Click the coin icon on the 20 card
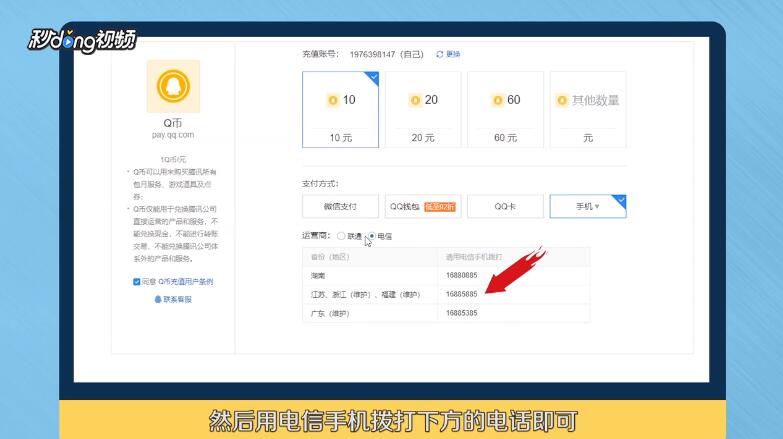 [x=415, y=100]
